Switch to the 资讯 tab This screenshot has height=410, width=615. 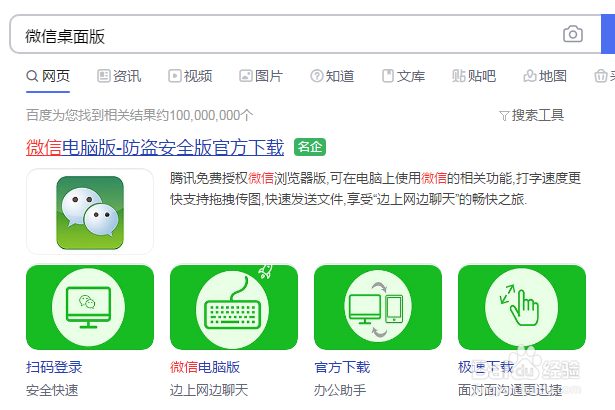119,76
